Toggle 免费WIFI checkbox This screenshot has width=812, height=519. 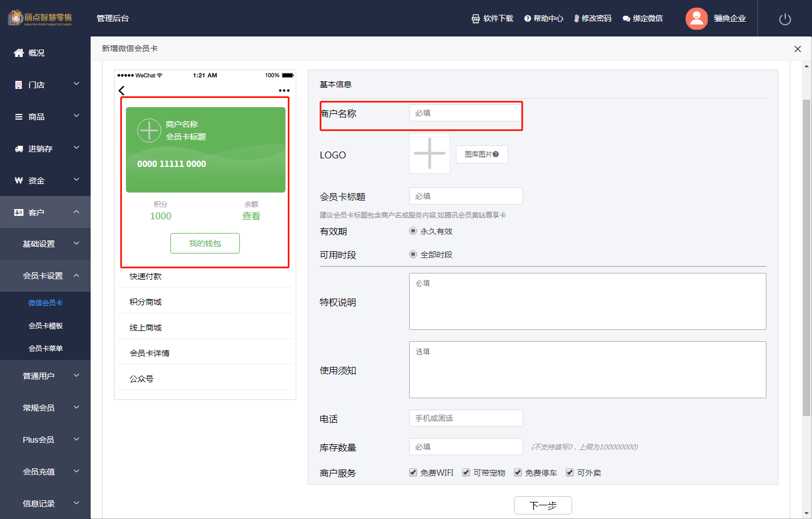(413, 473)
